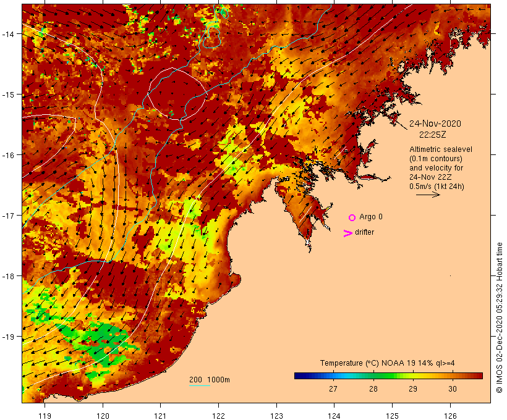Click latitude axis label -14

[8, 34]
